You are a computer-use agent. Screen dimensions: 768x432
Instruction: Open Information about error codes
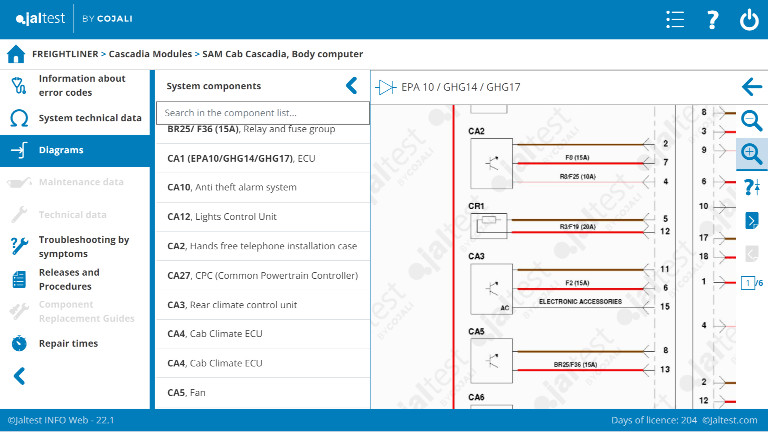point(82,86)
